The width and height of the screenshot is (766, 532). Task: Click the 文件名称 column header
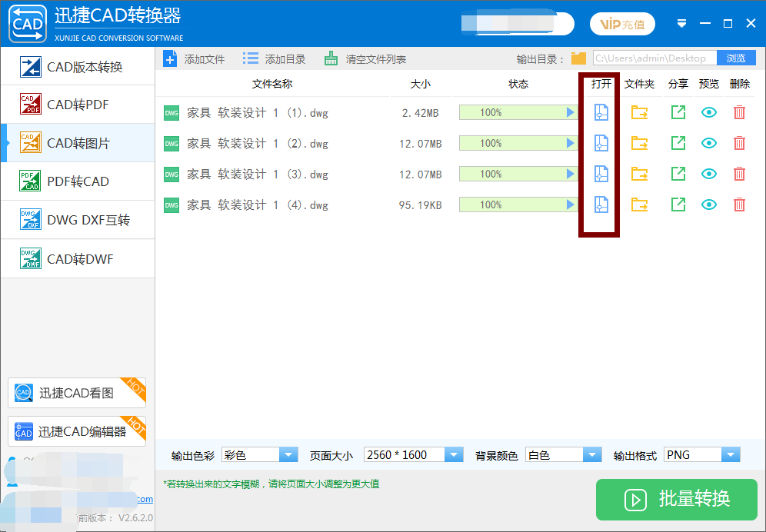pyautogui.click(x=272, y=84)
